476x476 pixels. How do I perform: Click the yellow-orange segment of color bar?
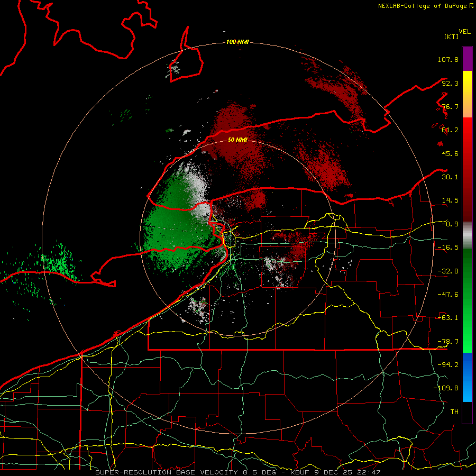point(467,94)
